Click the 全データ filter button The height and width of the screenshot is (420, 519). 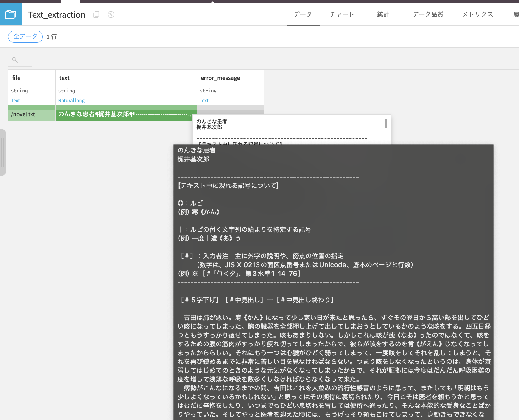coord(25,37)
